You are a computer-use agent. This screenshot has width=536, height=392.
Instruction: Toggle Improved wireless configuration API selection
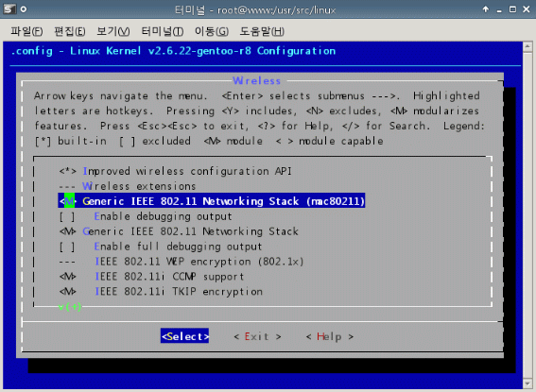coord(68,171)
